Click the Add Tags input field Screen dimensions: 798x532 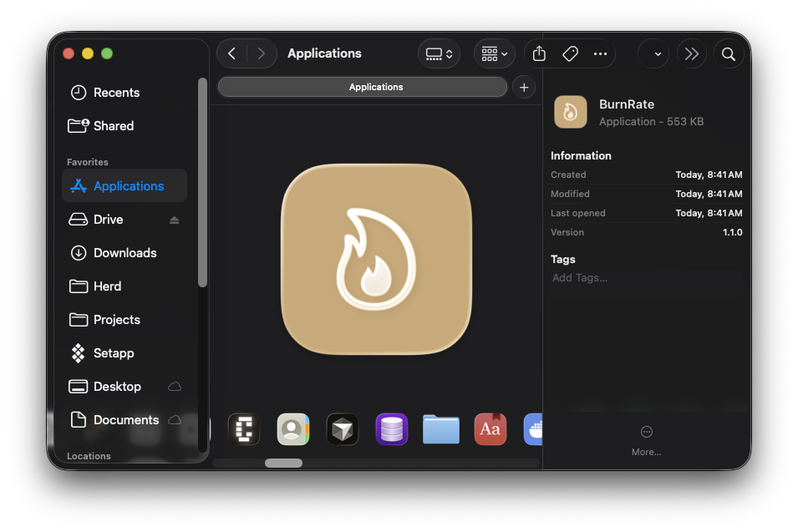click(x=646, y=278)
